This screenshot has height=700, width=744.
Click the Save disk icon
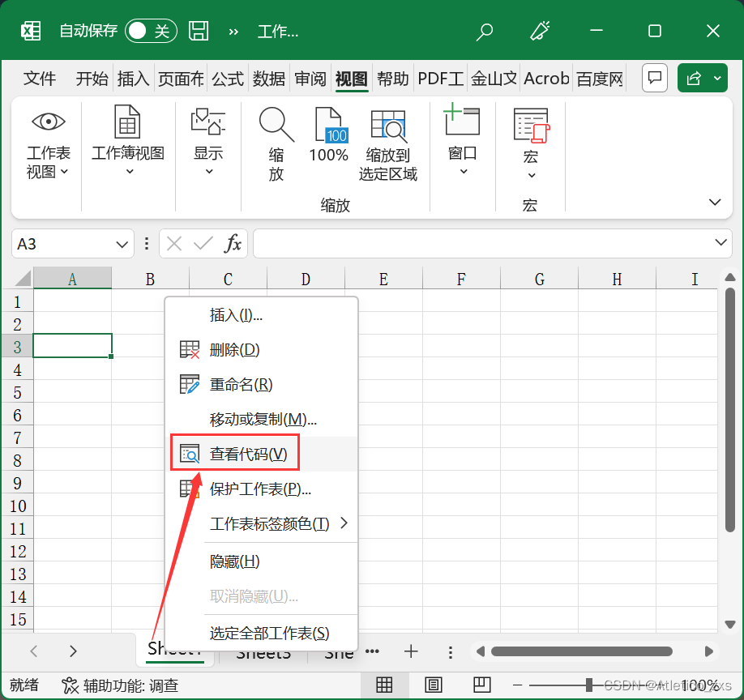click(199, 32)
